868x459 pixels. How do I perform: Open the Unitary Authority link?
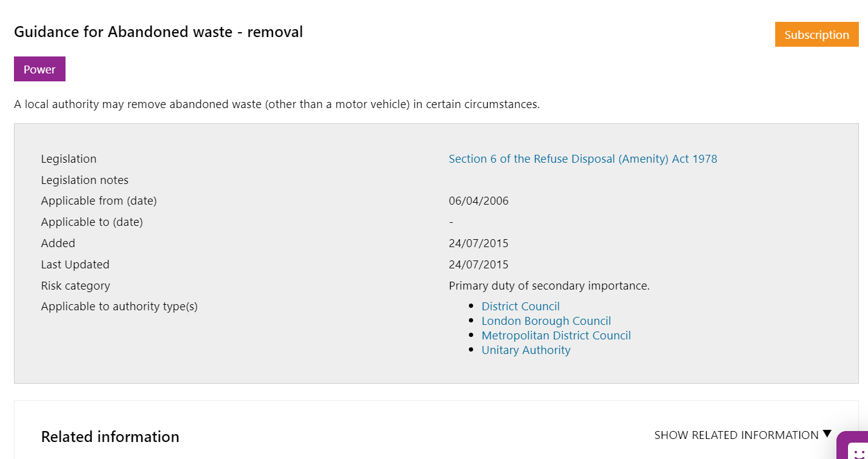tap(526, 350)
